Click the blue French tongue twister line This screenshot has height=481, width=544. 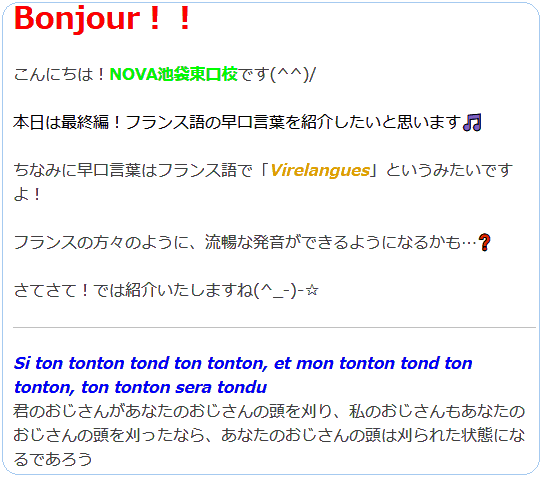click(243, 375)
